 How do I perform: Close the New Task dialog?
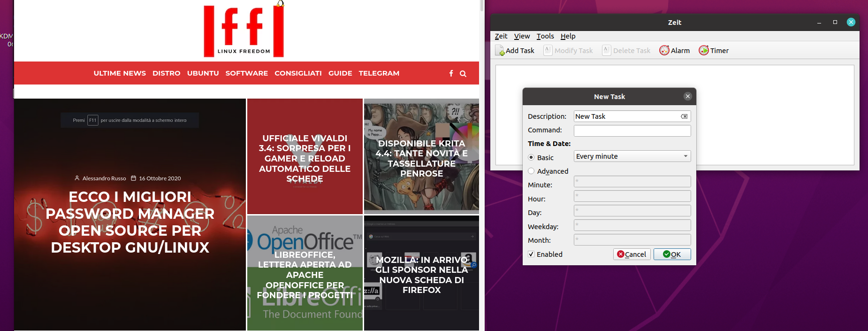687,96
